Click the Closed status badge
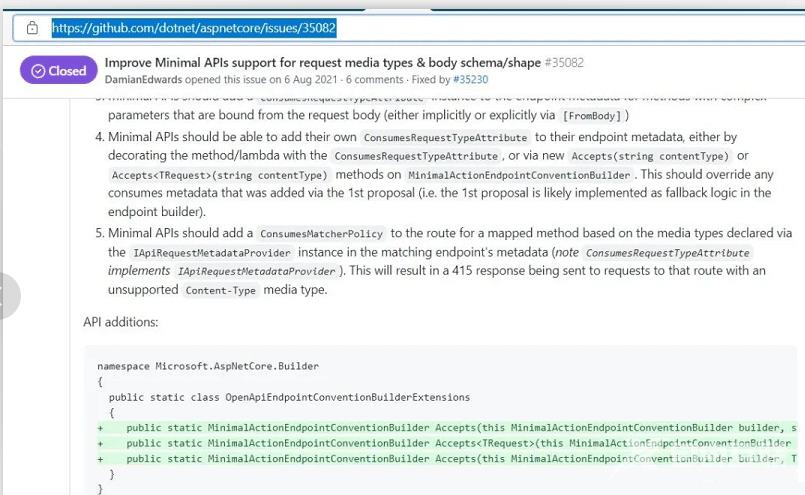The width and height of the screenshot is (805, 495). pos(58,71)
